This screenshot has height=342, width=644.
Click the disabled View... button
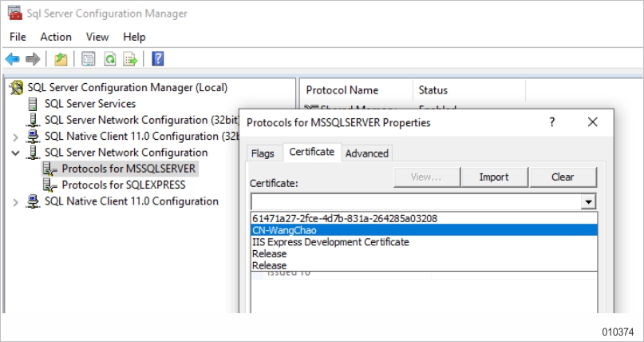tap(426, 177)
